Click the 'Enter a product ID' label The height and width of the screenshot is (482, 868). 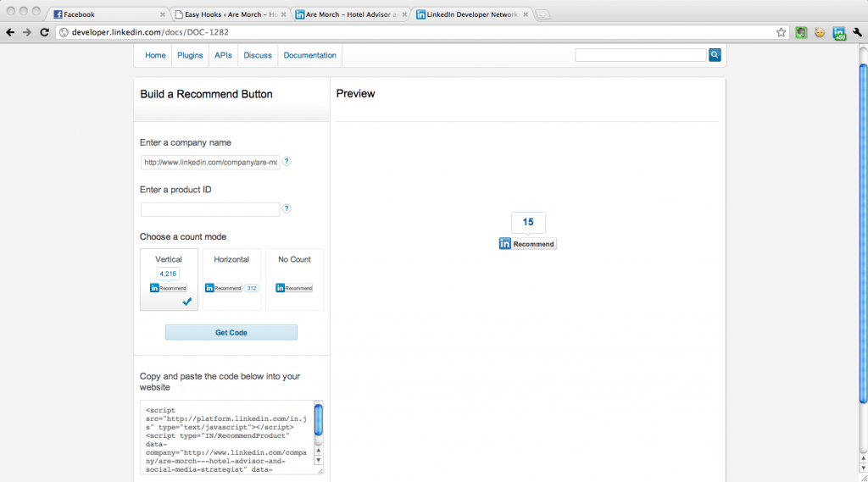pos(175,190)
